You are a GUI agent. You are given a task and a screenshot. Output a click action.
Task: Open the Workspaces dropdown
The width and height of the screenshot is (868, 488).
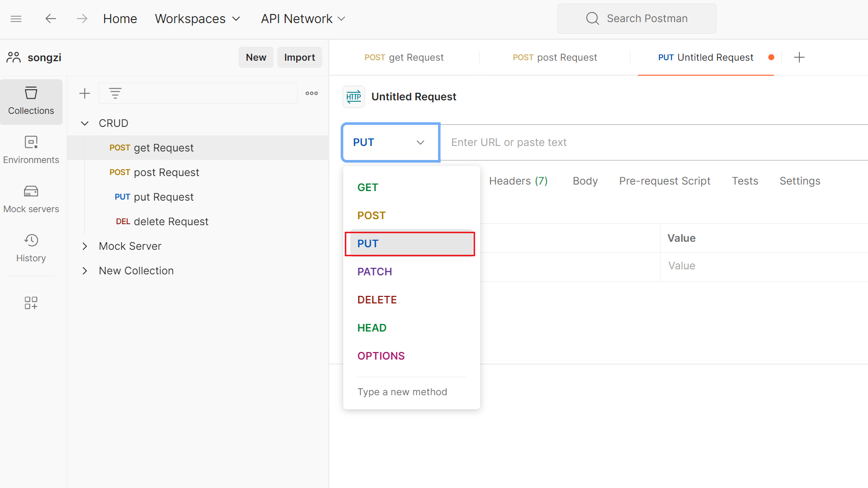[197, 19]
